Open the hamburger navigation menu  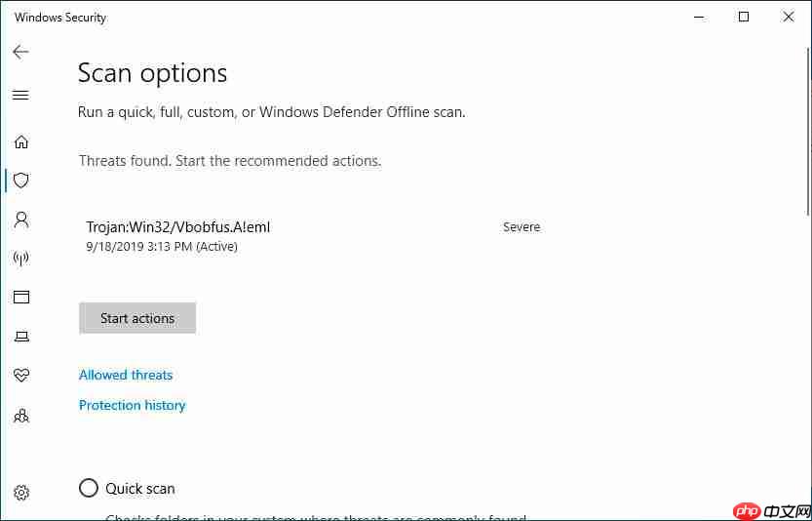click(20, 95)
